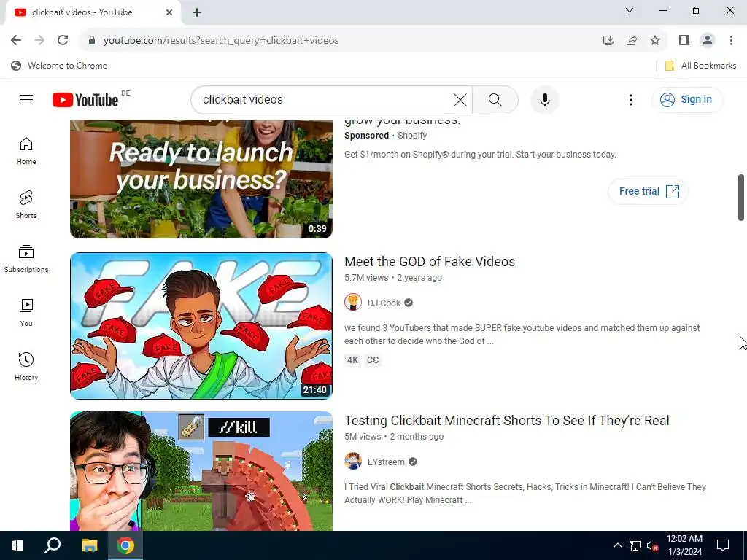Open the Chrome three-dot menu
The height and width of the screenshot is (560, 747).
(731, 40)
